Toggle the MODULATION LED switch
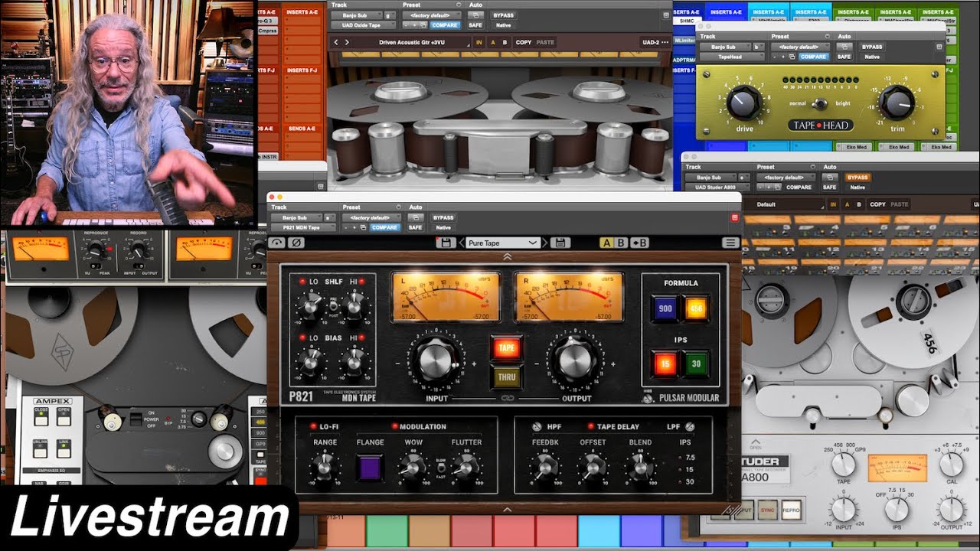980x551 pixels. [x=395, y=426]
